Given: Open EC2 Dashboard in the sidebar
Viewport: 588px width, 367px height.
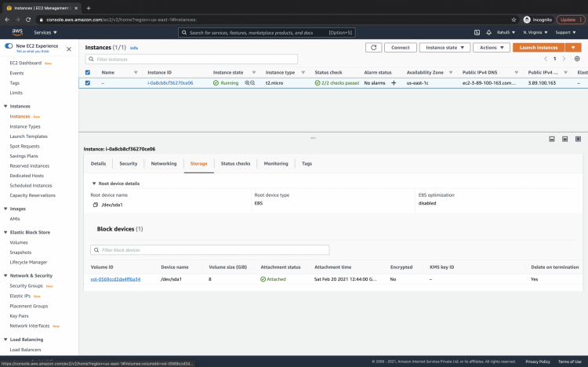Looking at the screenshot, I should [26, 63].
